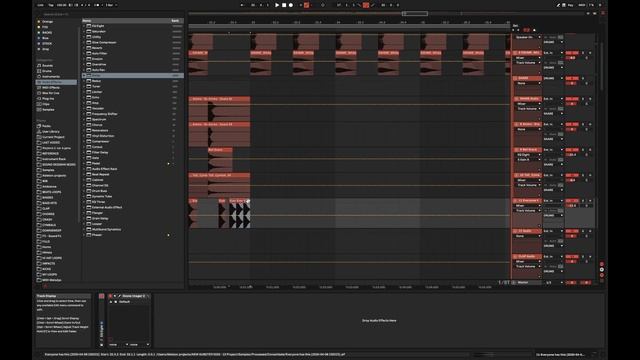
Task: Toggle the 8 DRUMS_MIX track activator
Action: point(572,53)
